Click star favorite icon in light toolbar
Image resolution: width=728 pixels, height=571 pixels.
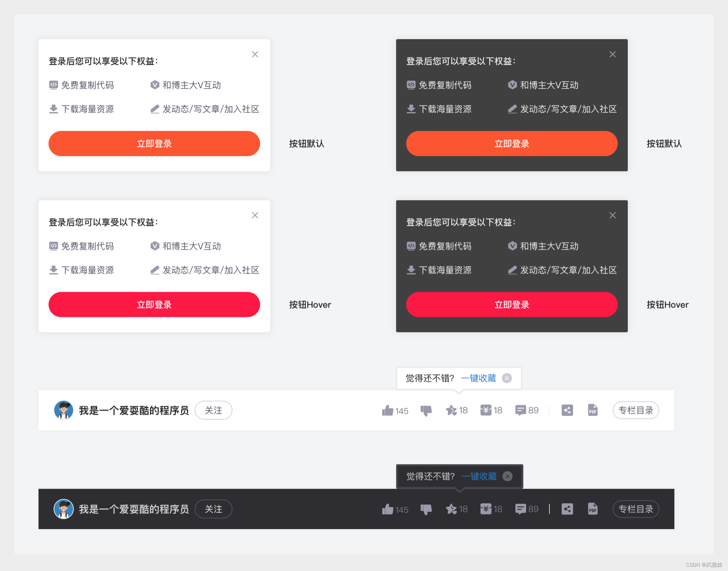point(451,410)
